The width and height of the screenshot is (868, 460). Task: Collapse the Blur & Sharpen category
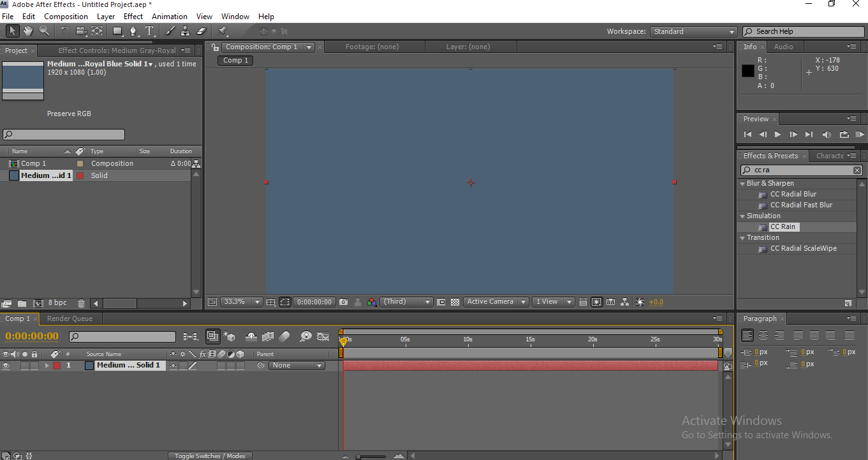742,184
